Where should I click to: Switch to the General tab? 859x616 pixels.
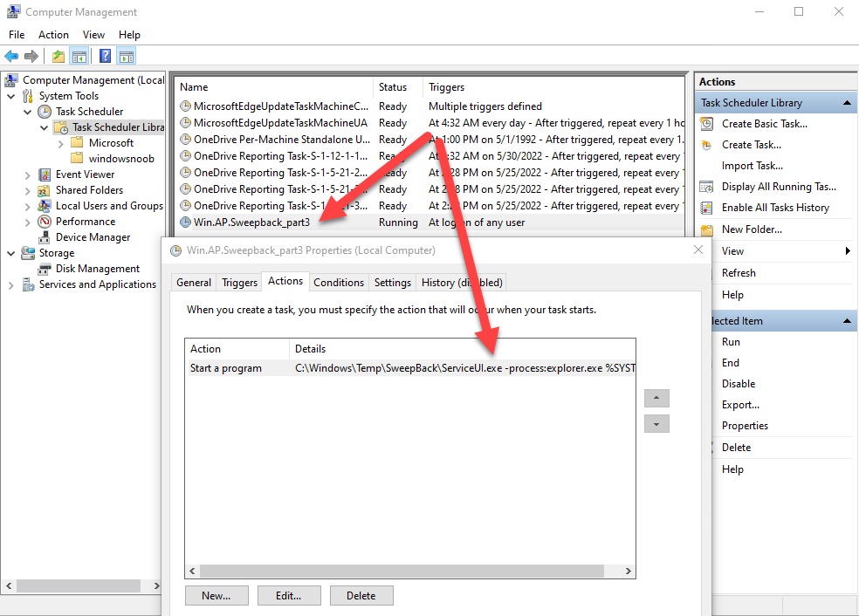[x=194, y=283]
